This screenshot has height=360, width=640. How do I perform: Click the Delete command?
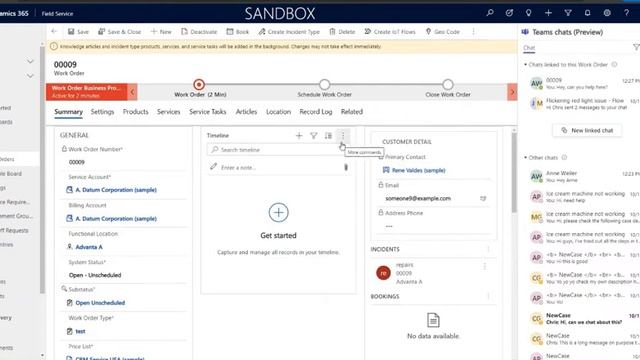pyautogui.click(x=342, y=31)
